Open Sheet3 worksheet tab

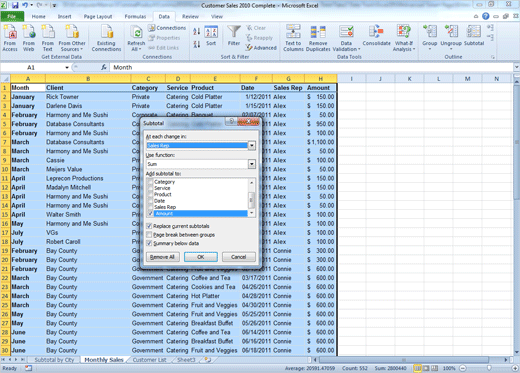click(186, 360)
